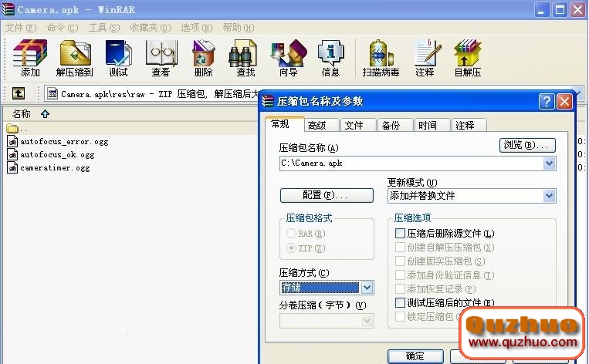Open the Tools (工具) menu
Image resolution: width=589 pixels, height=364 pixels.
104,28
